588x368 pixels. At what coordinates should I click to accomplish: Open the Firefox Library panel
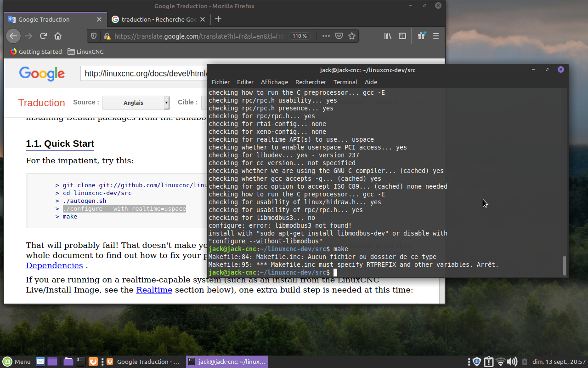pyautogui.click(x=388, y=36)
